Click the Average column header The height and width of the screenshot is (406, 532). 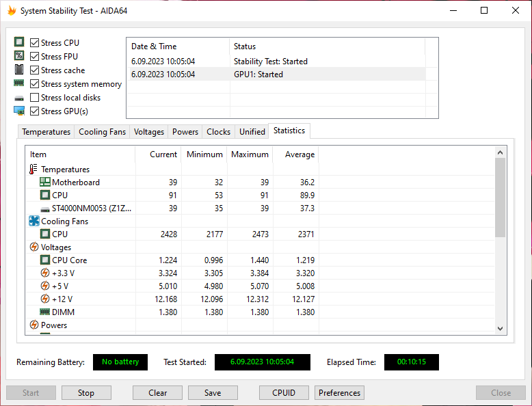pos(295,154)
